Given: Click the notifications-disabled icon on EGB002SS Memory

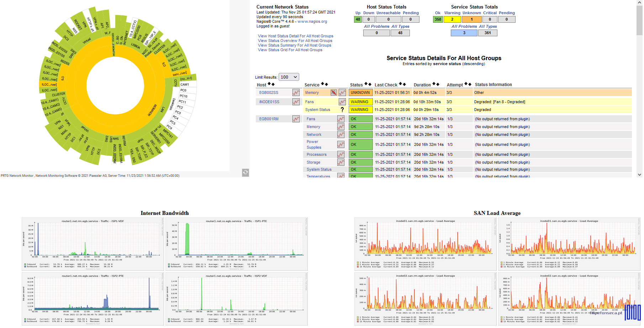Looking at the screenshot, I should coord(333,92).
